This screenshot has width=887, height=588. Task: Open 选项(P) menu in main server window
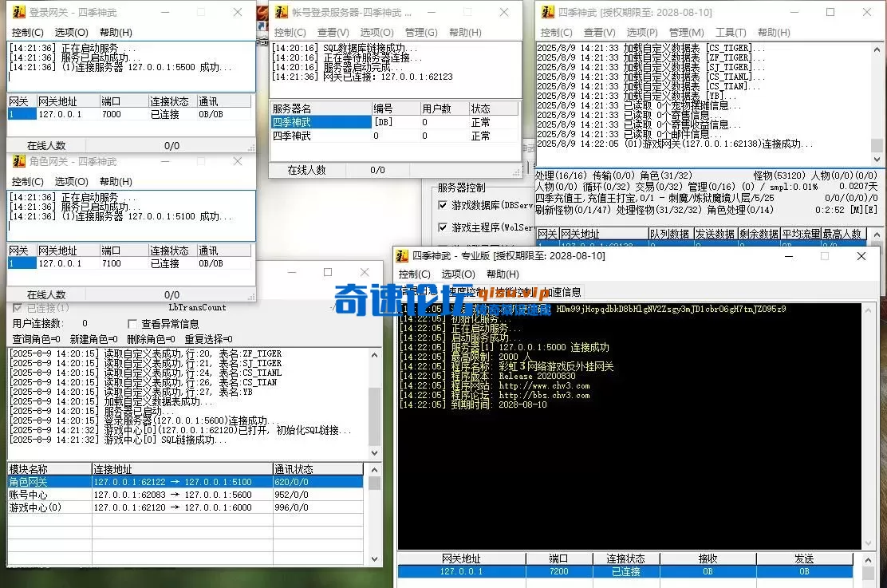point(642,32)
